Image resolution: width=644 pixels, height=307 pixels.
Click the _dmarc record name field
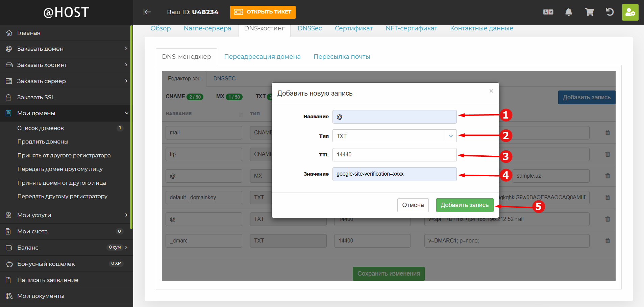(204, 241)
